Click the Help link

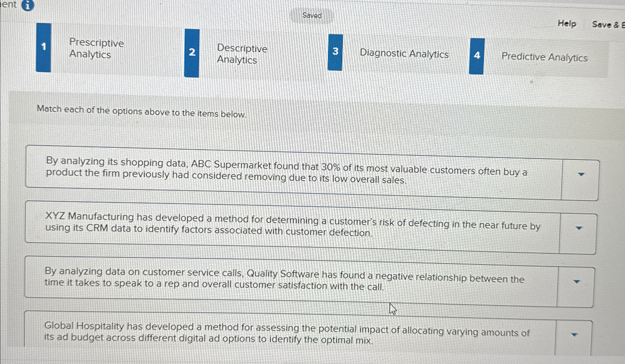click(567, 24)
